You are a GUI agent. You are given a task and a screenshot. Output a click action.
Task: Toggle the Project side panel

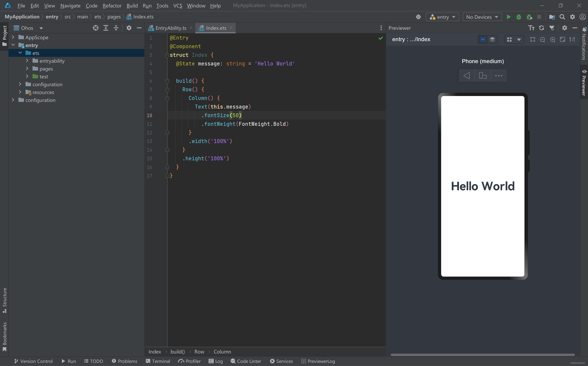[4, 36]
